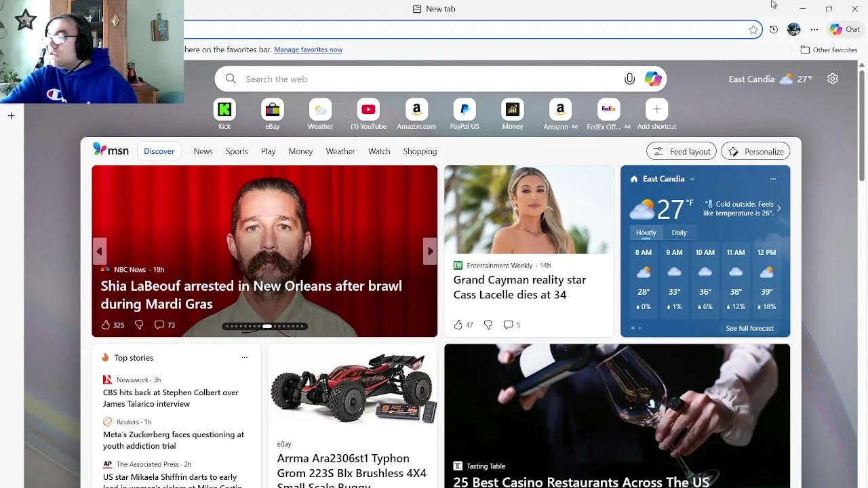
Task: Click Manage favorites now link
Action: pyautogui.click(x=308, y=49)
